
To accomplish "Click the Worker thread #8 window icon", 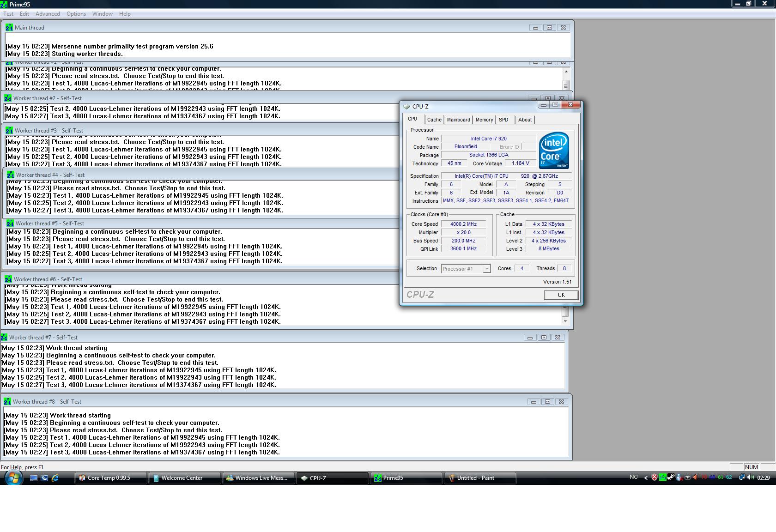I will 7,402.
